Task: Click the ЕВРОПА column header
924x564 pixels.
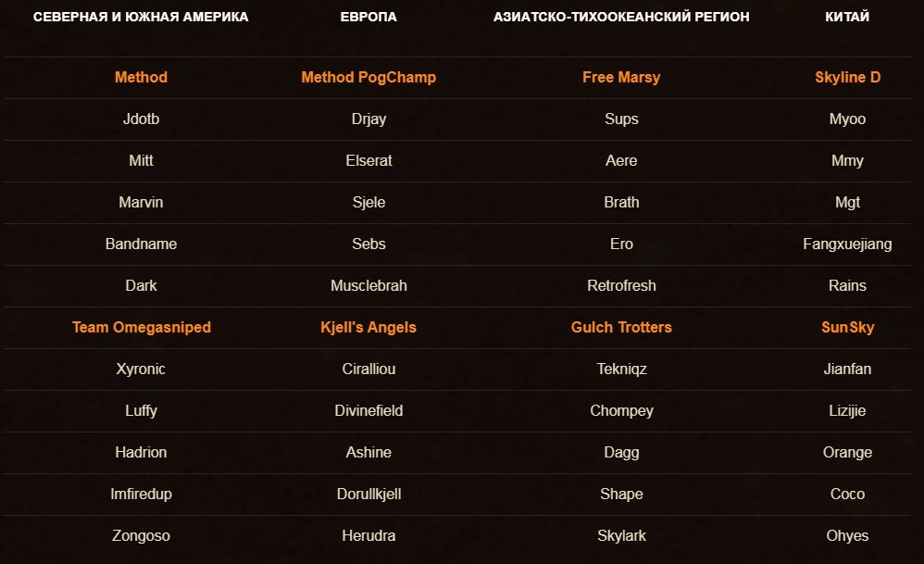Action: [x=368, y=17]
